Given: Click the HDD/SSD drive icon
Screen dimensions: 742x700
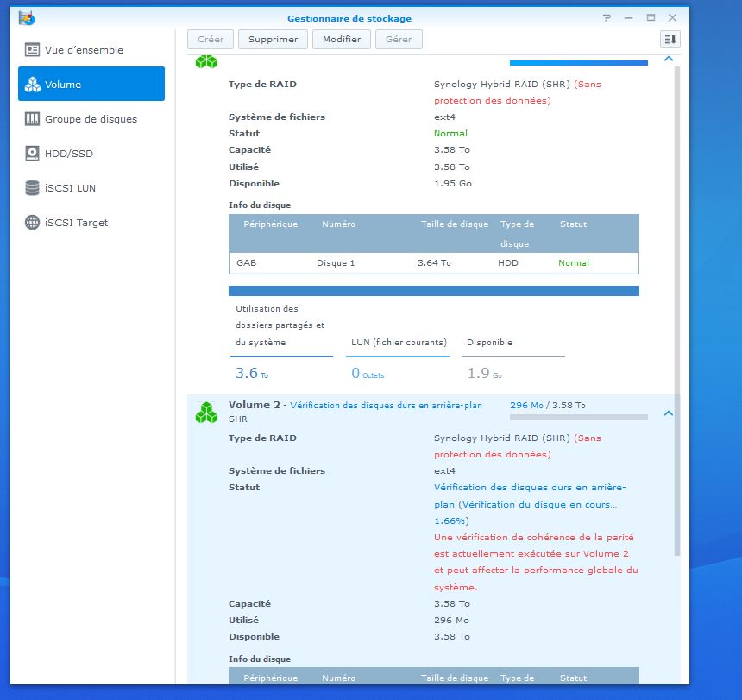Looking at the screenshot, I should [x=32, y=154].
